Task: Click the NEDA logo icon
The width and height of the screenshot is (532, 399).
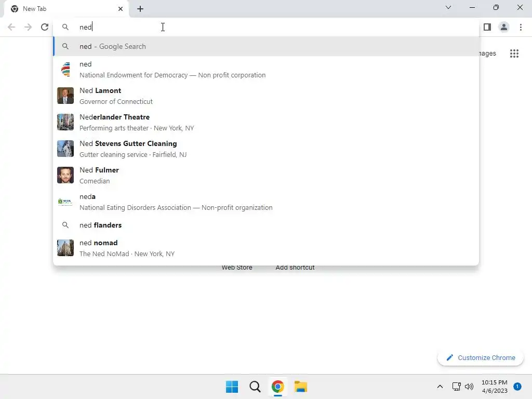Action: click(x=65, y=202)
